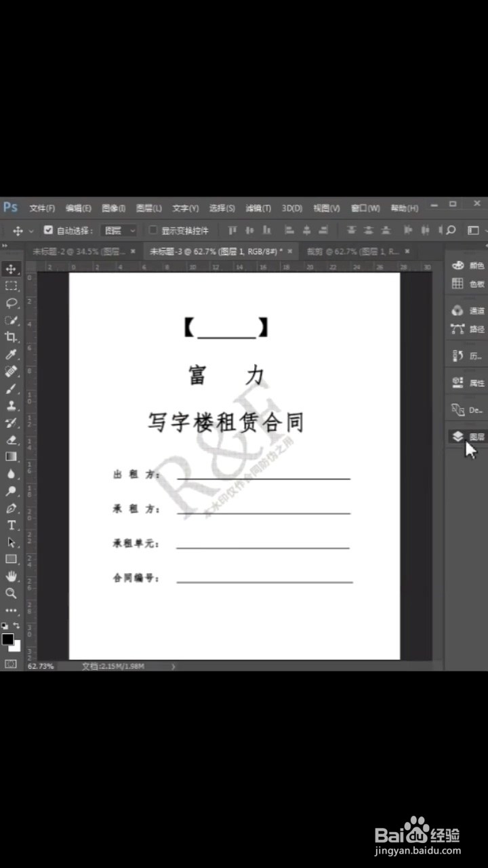Open the history panel button
This screenshot has width=488, height=868.
pyautogui.click(x=468, y=355)
